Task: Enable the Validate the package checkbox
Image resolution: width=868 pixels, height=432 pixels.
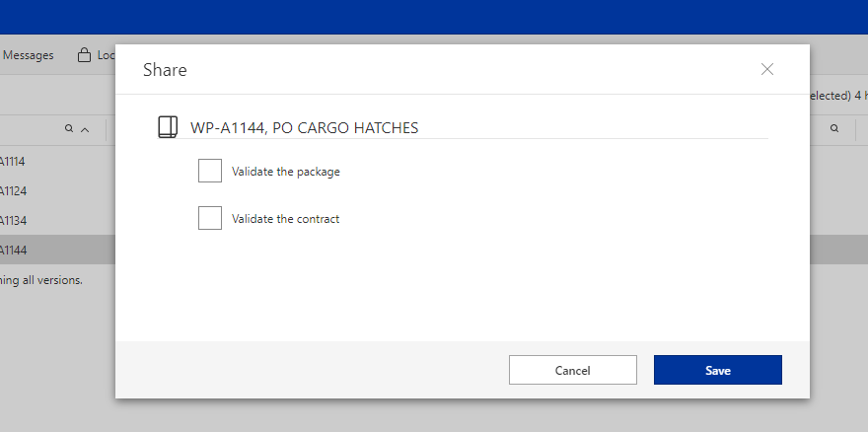Action: (x=210, y=172)
